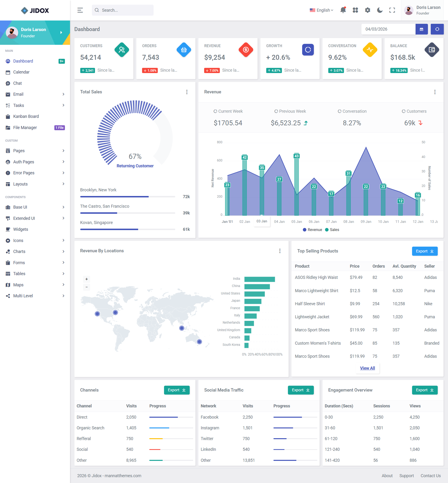Image resolution: width=448 pixels, height=483 pixels.
Task: Toggle dark mode with the moon icon
Action: point(380,10)
